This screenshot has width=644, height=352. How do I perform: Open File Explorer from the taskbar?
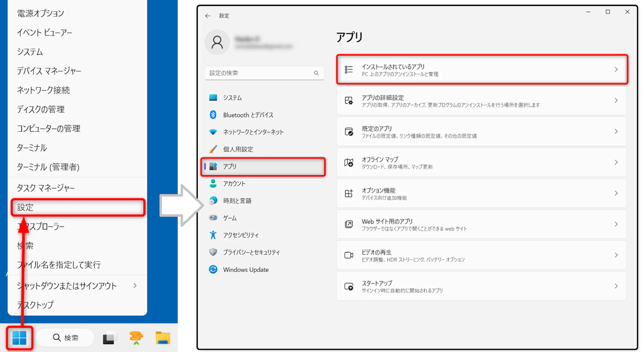pos(163,338)
